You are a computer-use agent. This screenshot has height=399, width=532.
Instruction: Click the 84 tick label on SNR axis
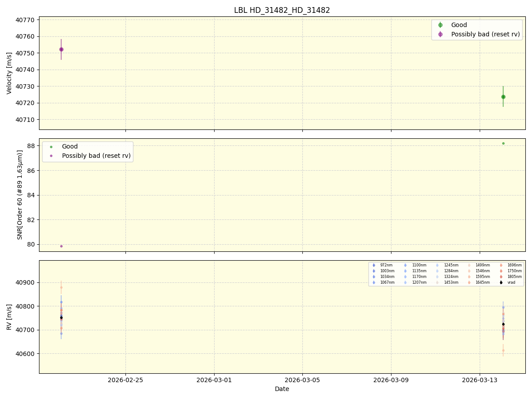[32, 195]
